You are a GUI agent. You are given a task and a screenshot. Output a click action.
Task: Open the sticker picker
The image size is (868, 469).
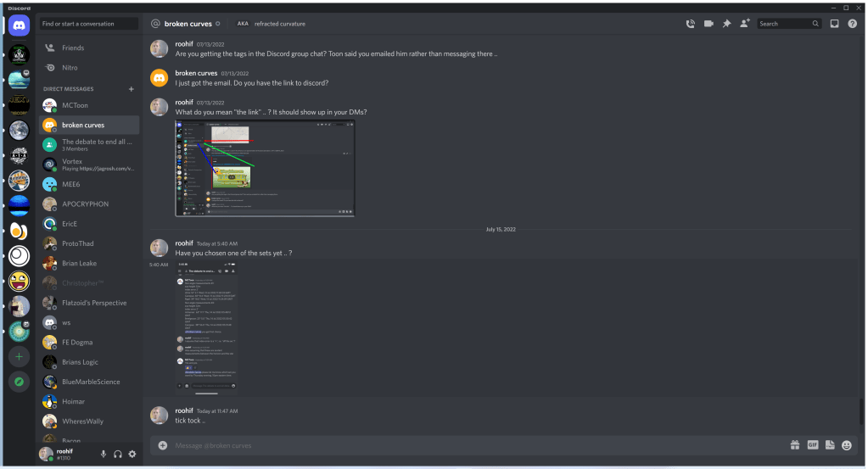[830, 445]
